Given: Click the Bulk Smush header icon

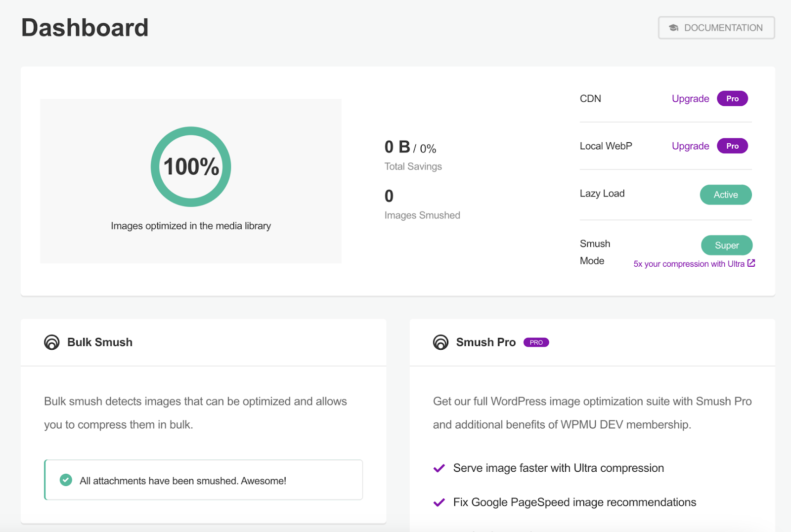Looking at the screenshot, I should tap(52, 342).
